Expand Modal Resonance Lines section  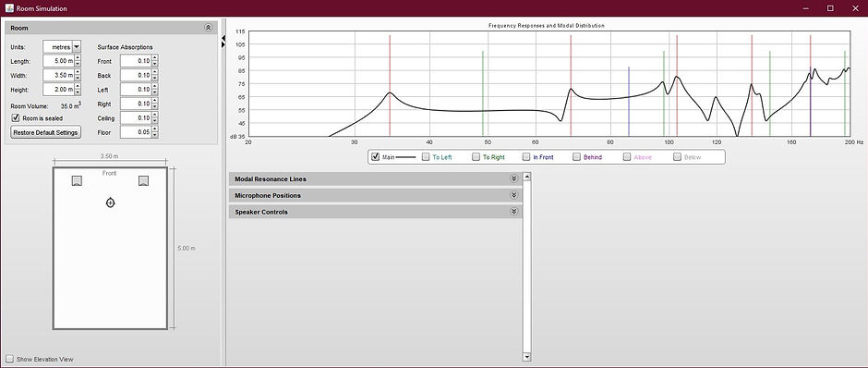tap(513, 179)
